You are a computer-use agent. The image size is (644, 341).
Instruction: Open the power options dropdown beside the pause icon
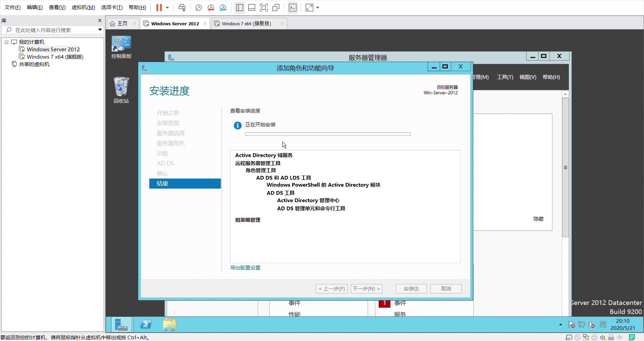(167, 7)
